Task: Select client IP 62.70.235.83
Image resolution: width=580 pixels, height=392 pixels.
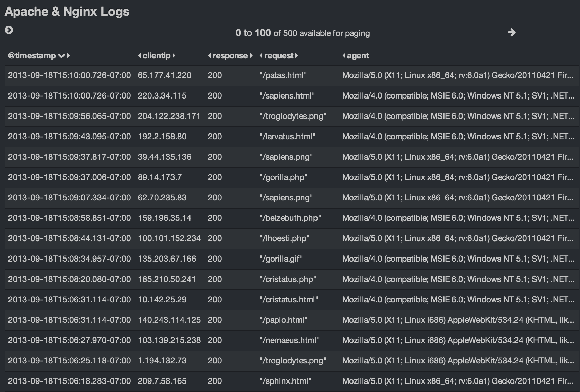Action: (x=162, y=198)
